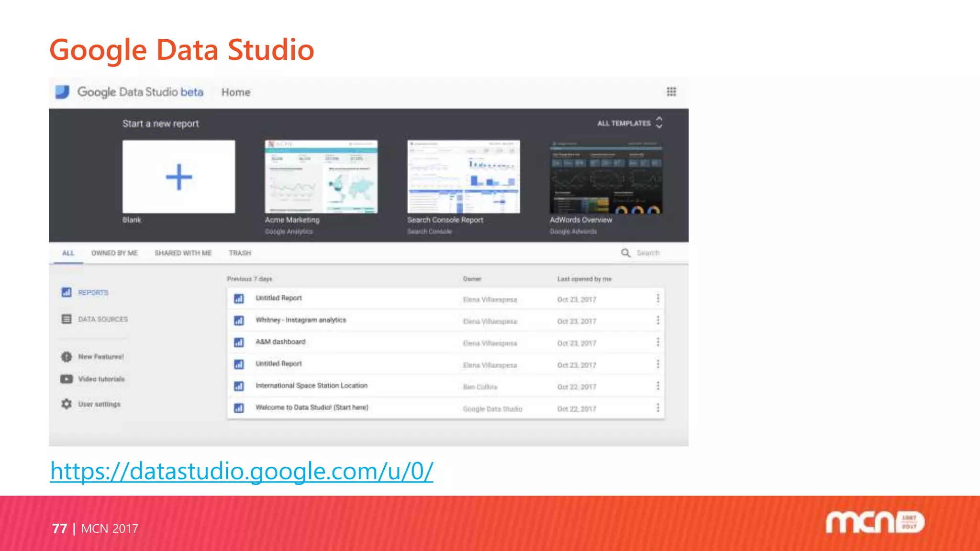Switch to the SHARED WITH ME tab

click(183, 253)
